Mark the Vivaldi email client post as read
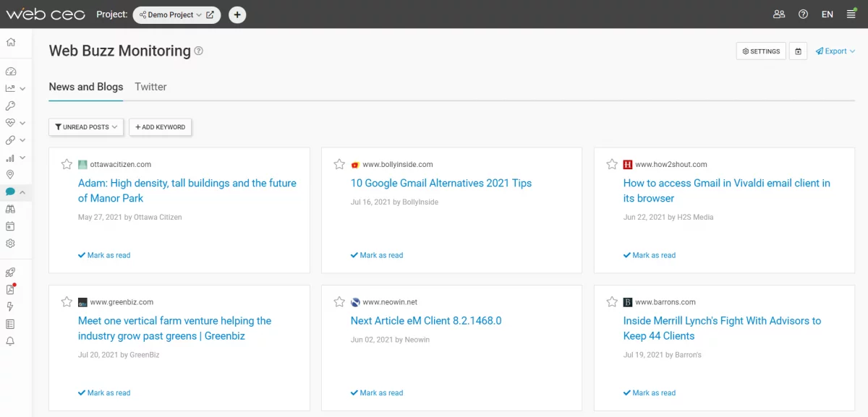Image resolution: width=868 pixels, height=417 pixels. (650, 255)
